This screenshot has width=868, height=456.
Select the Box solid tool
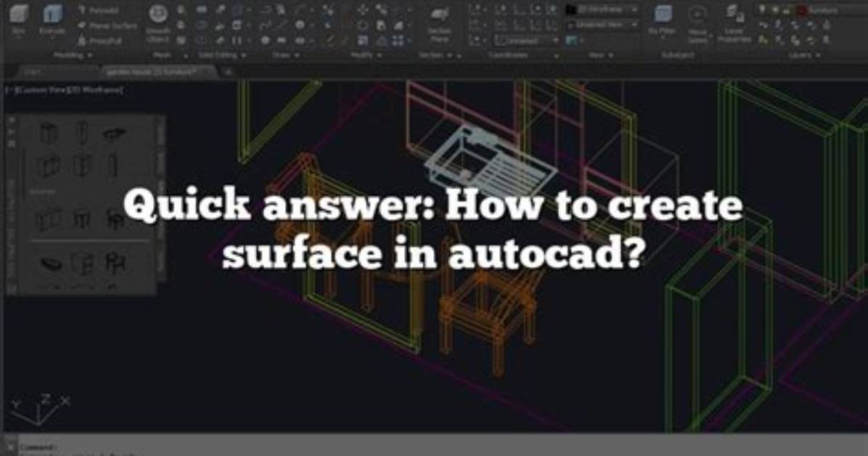(x=18, y=19)
